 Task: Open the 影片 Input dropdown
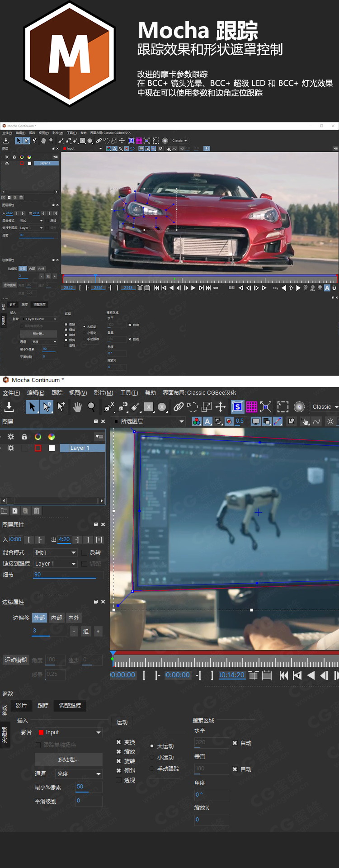69,732
